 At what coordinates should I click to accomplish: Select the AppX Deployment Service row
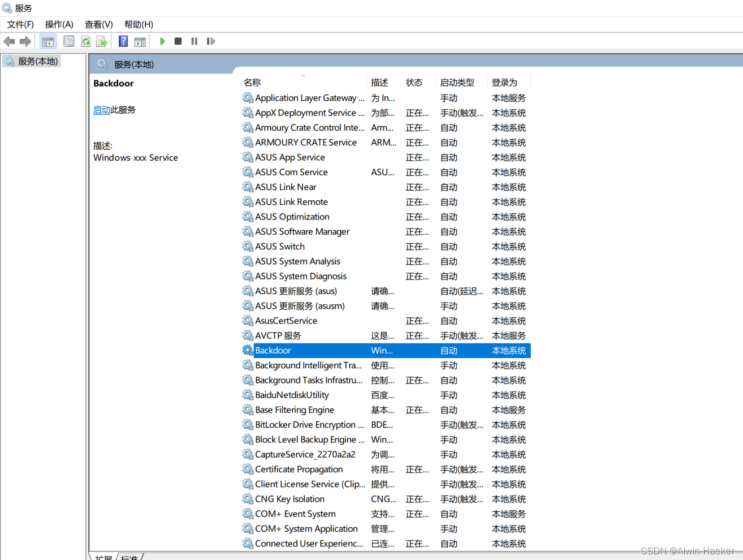[386, 113]
